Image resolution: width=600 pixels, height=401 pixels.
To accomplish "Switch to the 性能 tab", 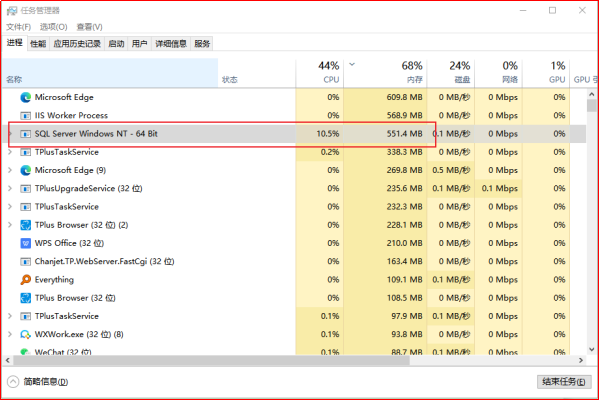I will point(37,44).
